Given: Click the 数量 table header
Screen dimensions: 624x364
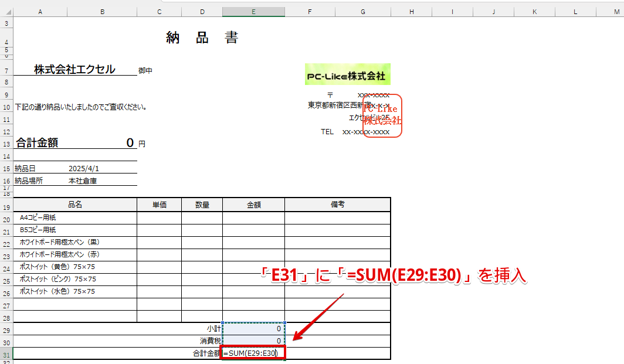Looking at the screenshot, I should pos(202,205).
